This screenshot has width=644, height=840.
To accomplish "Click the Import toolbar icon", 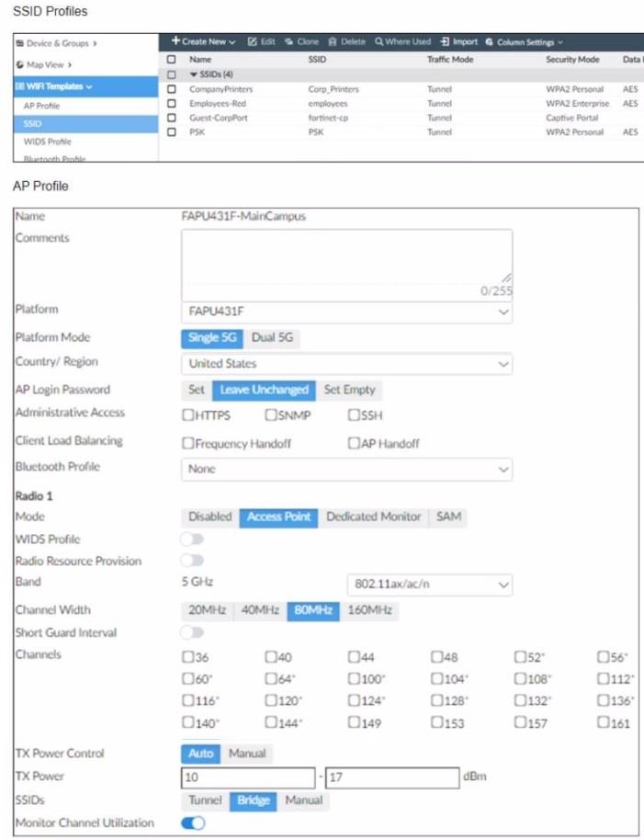I will click(458, 41).
